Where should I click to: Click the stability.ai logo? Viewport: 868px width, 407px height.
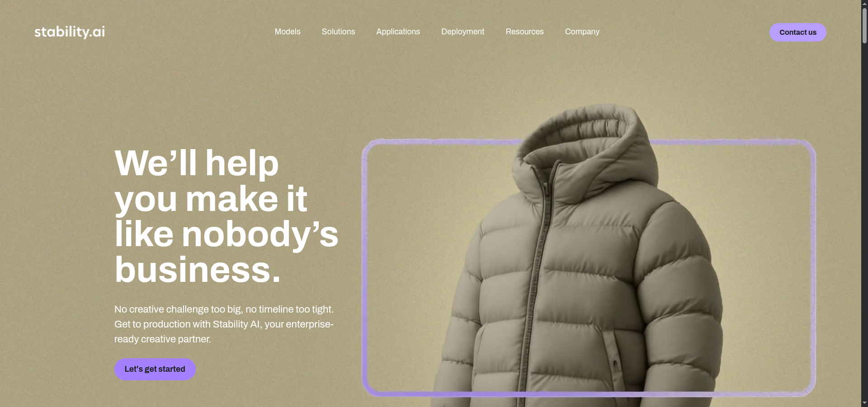coord(70,32)
